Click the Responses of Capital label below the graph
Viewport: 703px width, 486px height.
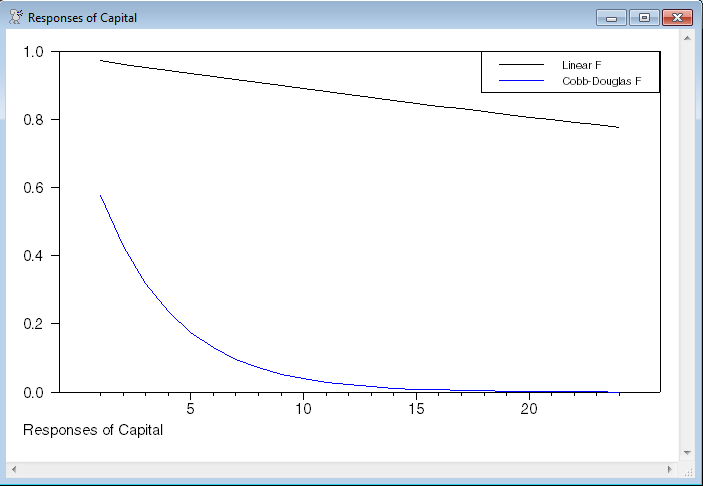92,431
